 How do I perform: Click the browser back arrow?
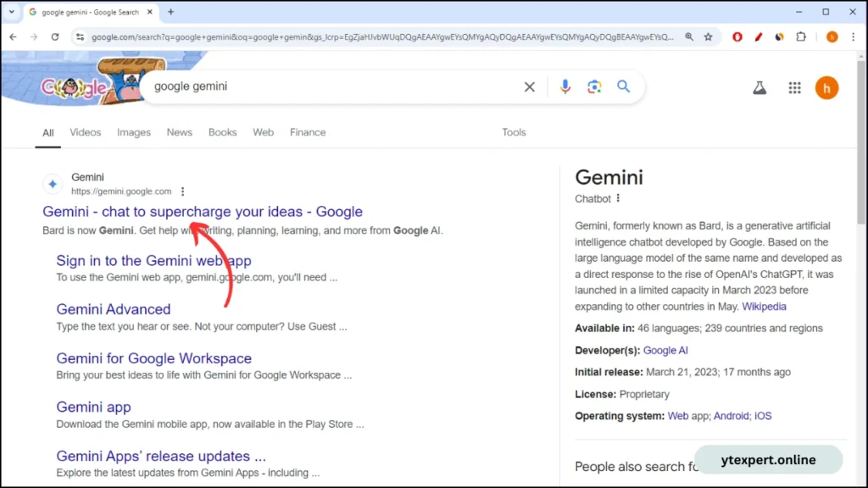(13, 37)
